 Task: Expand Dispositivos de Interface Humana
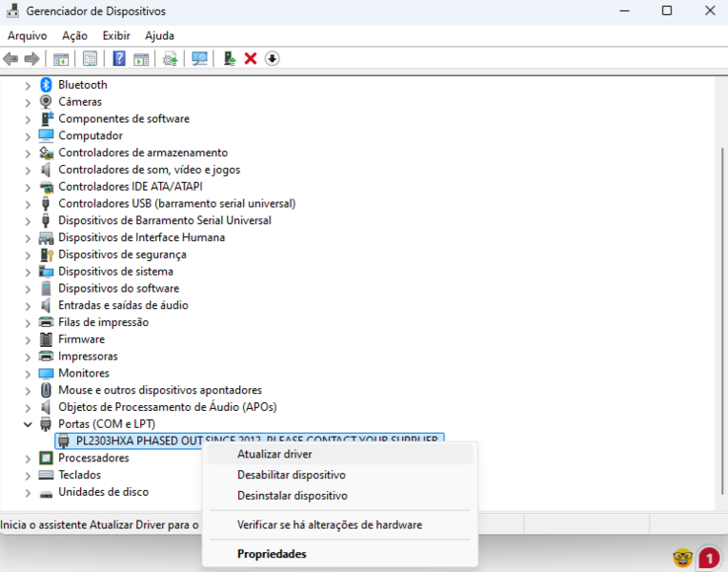coord(28,238)
